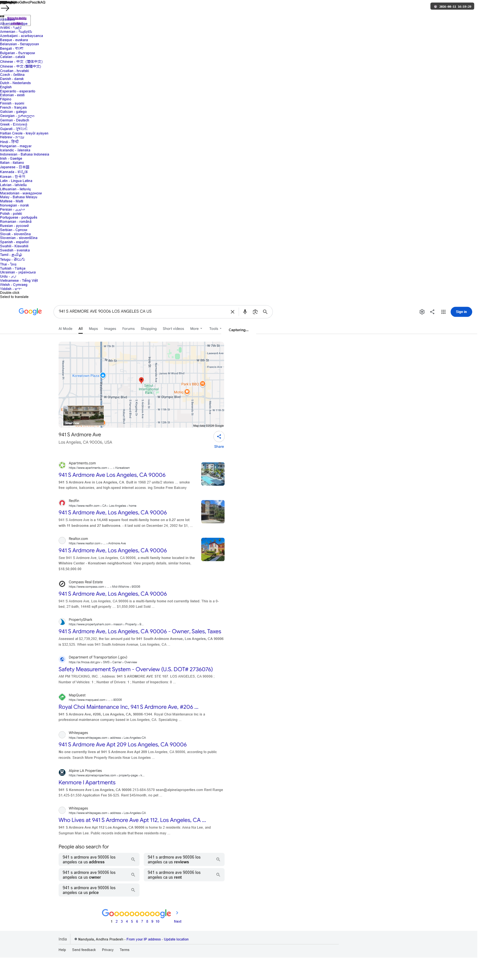Viewport: 483px width, 980px height.
Task: Open the Redfin result title link
Action: [x=112, y=512]
